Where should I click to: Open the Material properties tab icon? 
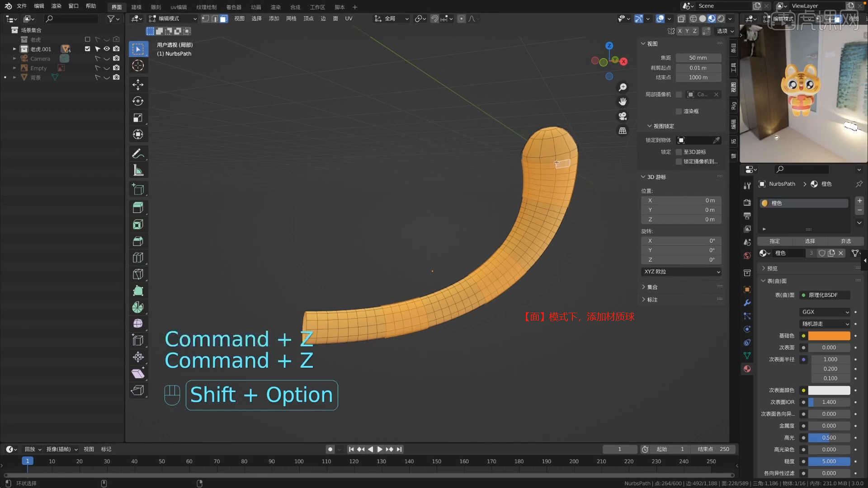747,369
